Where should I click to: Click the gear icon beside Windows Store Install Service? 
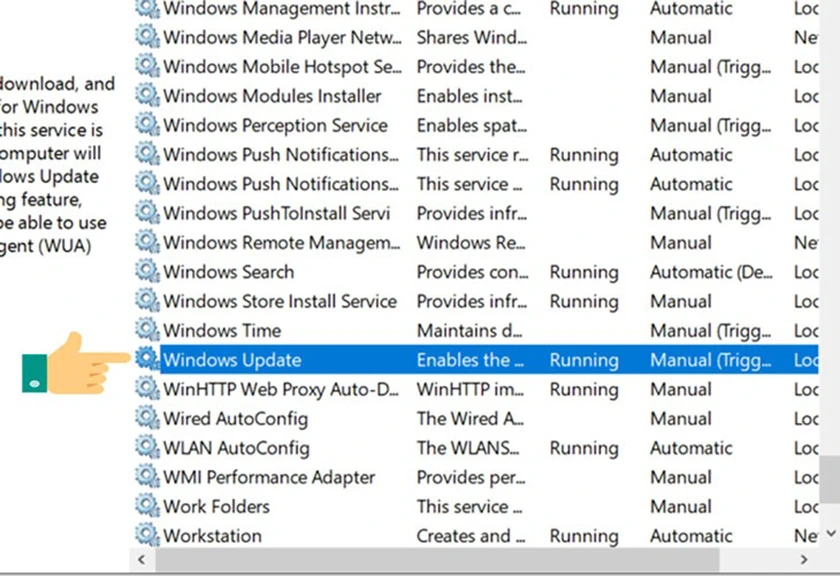click(x=147, y=301)
